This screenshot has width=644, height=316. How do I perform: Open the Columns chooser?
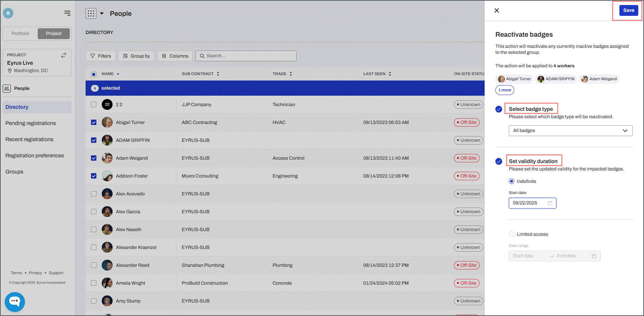tap(175, 56)
